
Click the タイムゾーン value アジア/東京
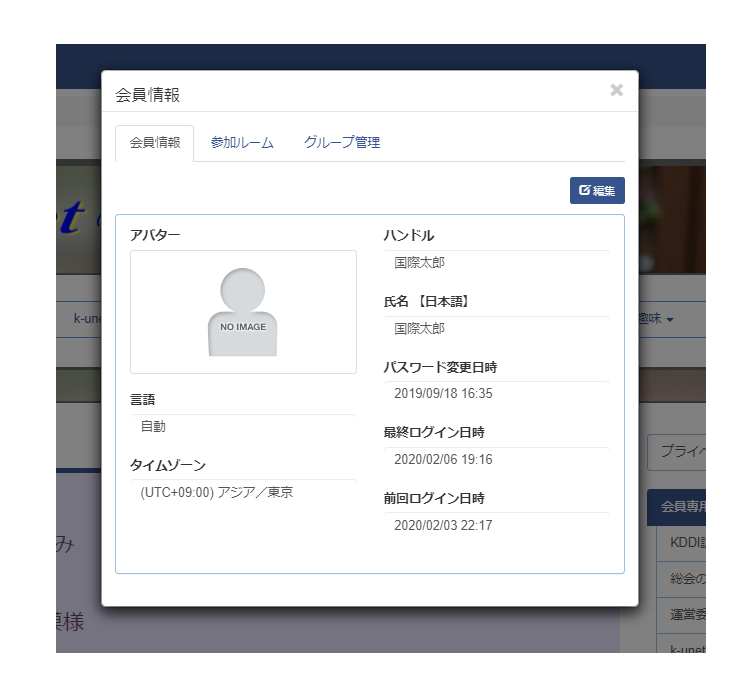(x=217, y=492)
